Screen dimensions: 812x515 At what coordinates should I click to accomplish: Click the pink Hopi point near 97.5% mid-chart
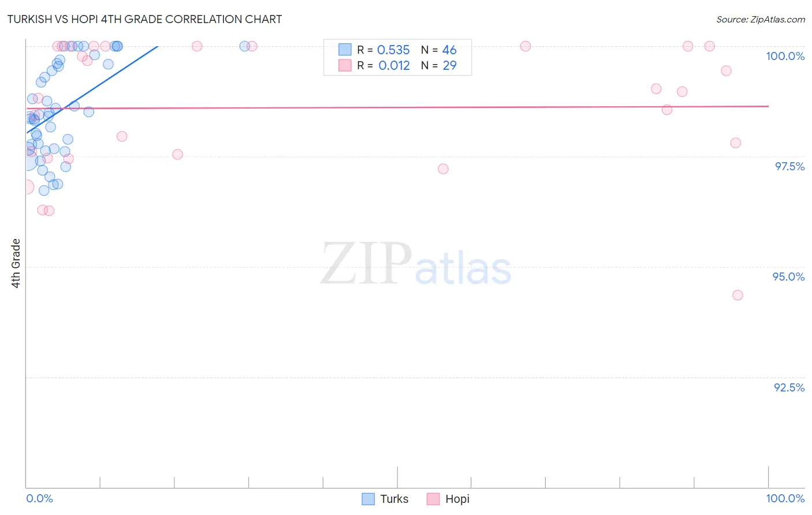[443, 169]
